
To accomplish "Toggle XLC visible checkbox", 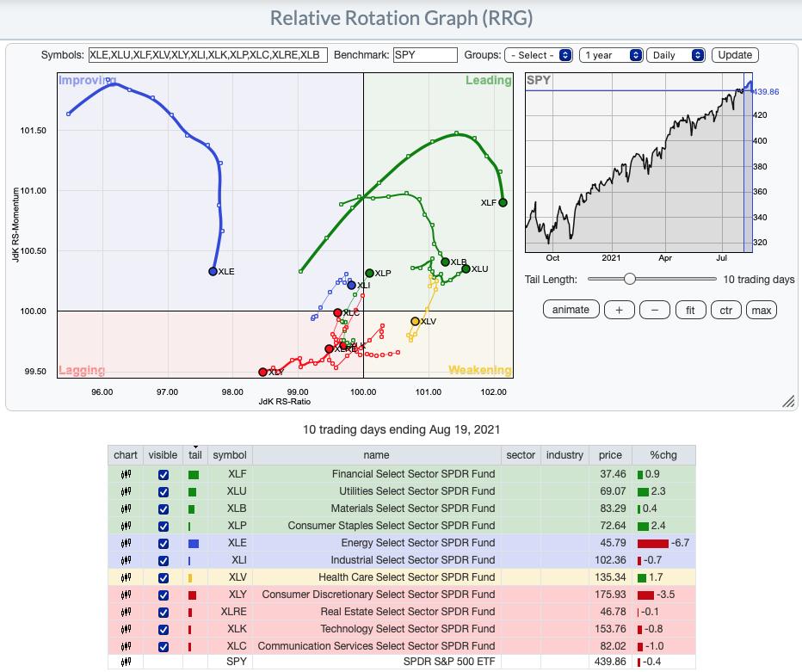I will (x=163, y=647).
